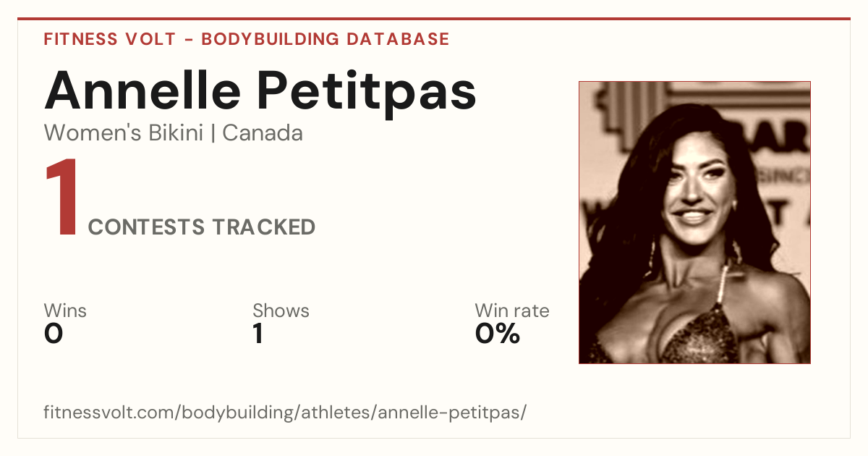Open the fitnessvolt.com athlete URL link
Viewport: 868px width, 456px height.
[286, 413]
